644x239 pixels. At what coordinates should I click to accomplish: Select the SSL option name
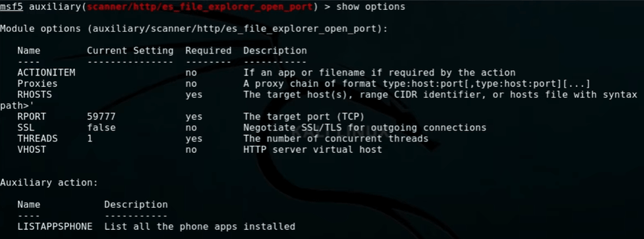pos(26,128)
